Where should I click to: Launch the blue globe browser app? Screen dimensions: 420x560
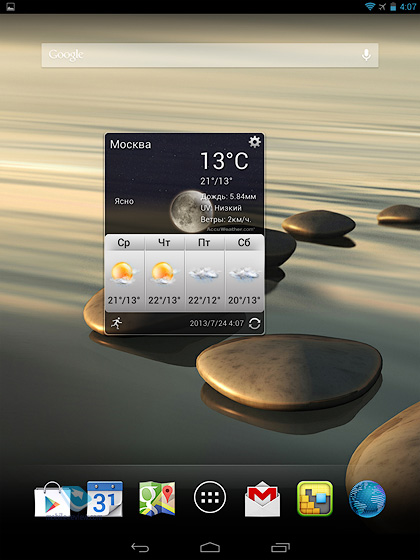368,499
